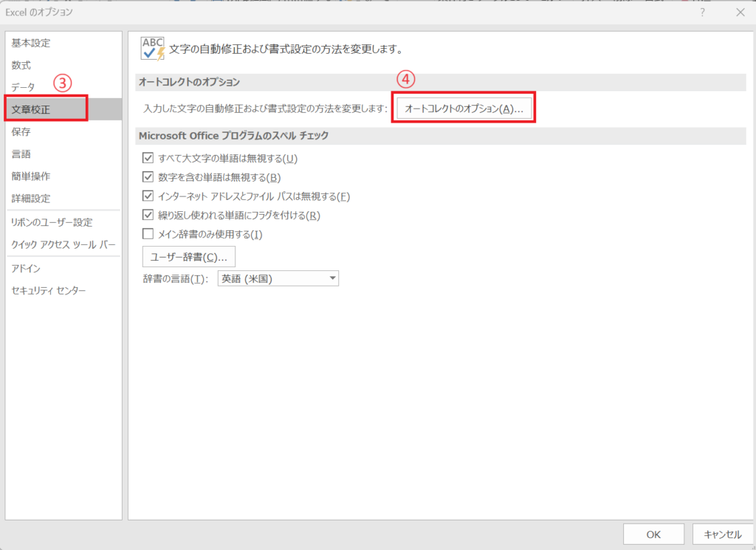Click the 文字の自動修正および書式設定 header text

[x=286, y=49]
